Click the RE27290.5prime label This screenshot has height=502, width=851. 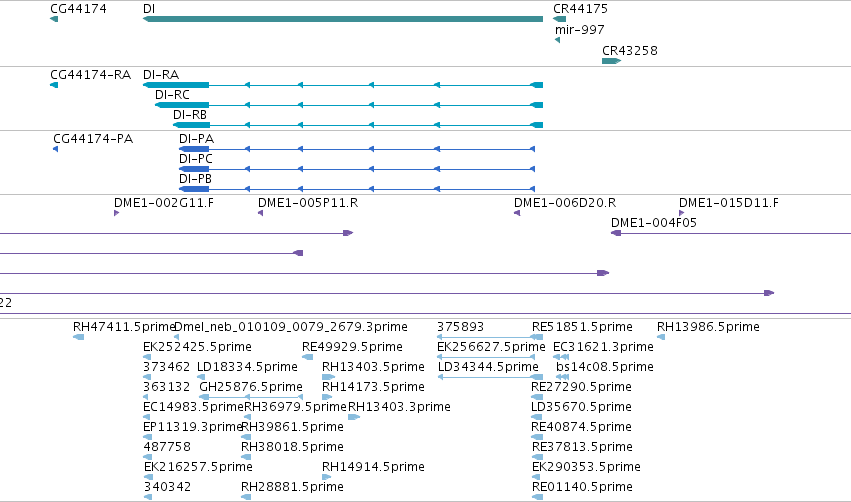pos(581,387)
